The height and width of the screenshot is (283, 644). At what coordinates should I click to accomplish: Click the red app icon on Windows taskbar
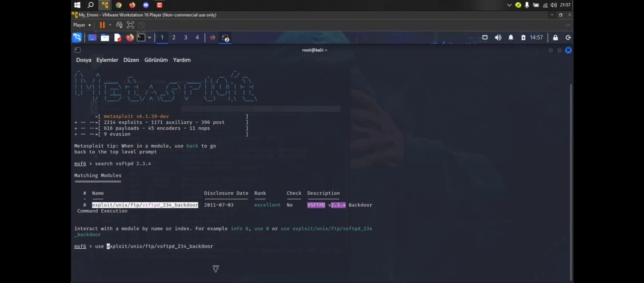[159, 5]
